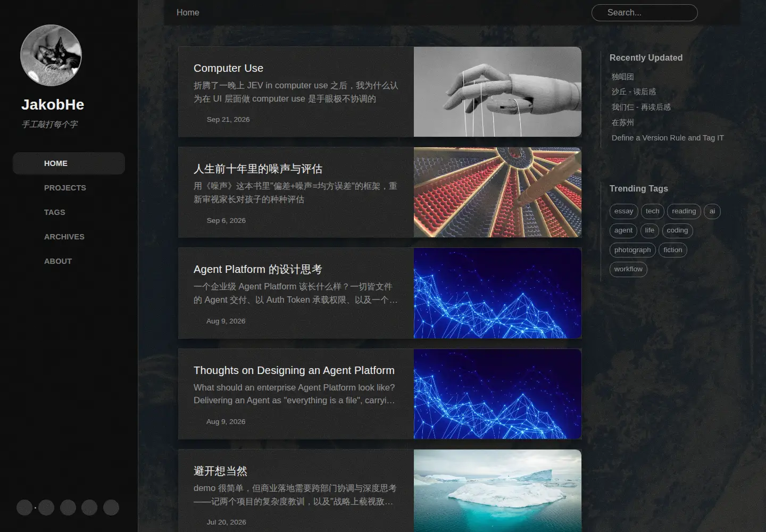Open the "coding" trending tag
Image resolution: width=766 pixels, height=532 pixels.
(677, 230)
